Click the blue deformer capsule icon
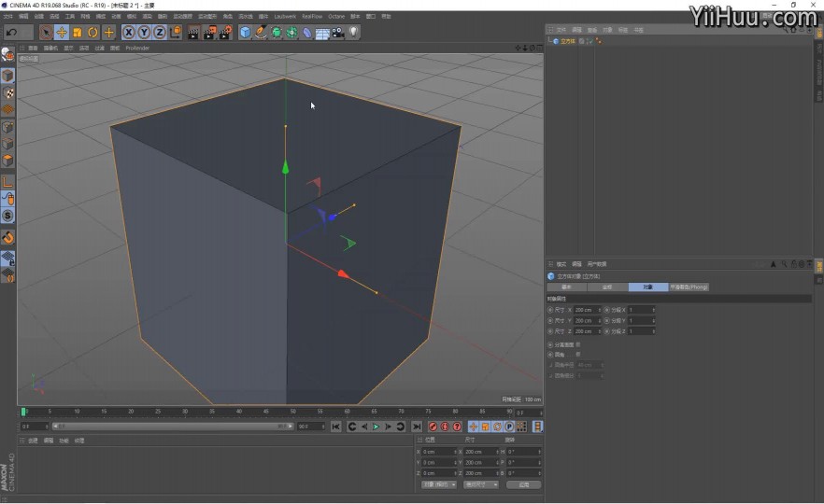 pyautogui.click(x=307, y=33)
